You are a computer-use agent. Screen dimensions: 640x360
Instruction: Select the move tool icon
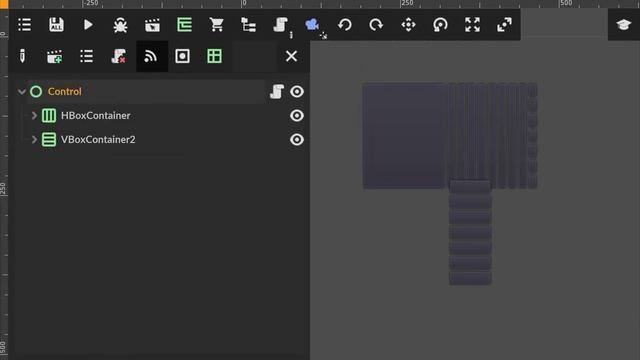point(408,25)
